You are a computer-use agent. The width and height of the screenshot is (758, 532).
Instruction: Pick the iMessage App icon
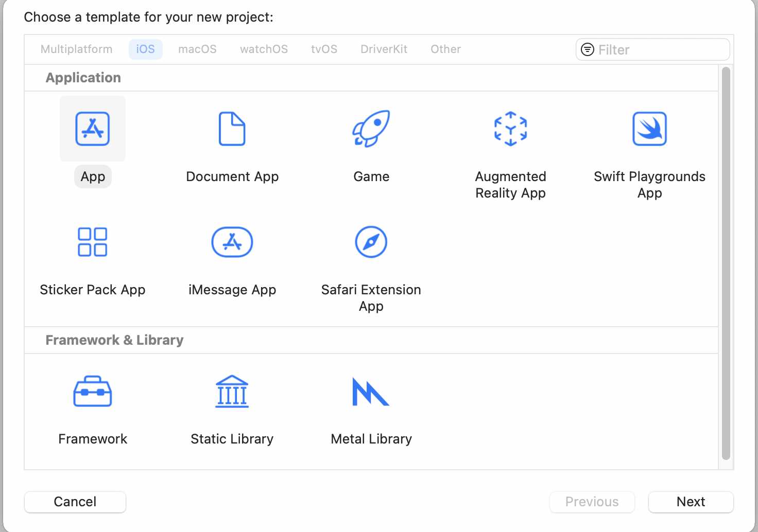pyautogui.click(x=232, y=242)
